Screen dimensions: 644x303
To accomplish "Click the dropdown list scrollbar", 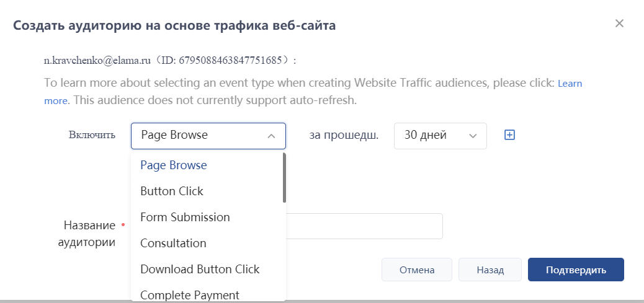I will coord(284,178).
